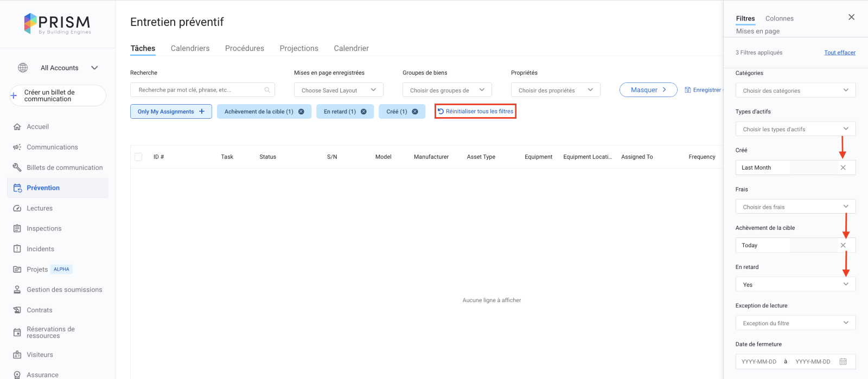Open calendar picker for Date de fermeture
The width and height of the screenshot is (868, 379).
click(843, 362)
